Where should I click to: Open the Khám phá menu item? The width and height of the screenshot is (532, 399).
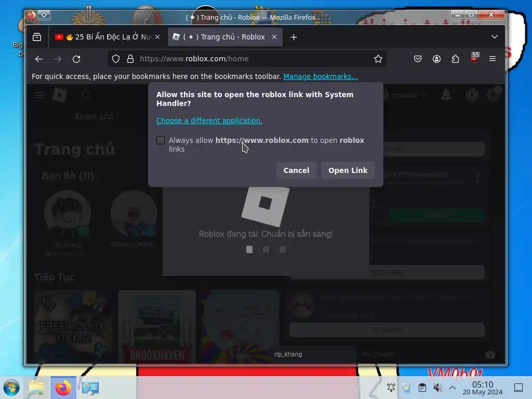coord(94,117)
